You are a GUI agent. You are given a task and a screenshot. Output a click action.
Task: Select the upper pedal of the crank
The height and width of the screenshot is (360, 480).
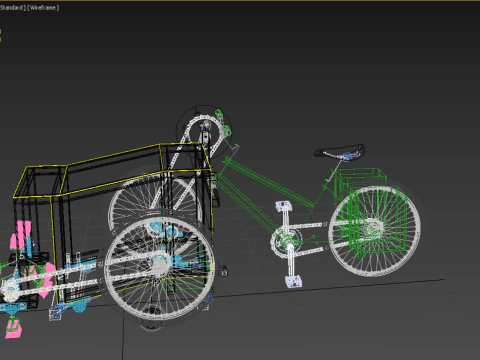coord(284,206)
